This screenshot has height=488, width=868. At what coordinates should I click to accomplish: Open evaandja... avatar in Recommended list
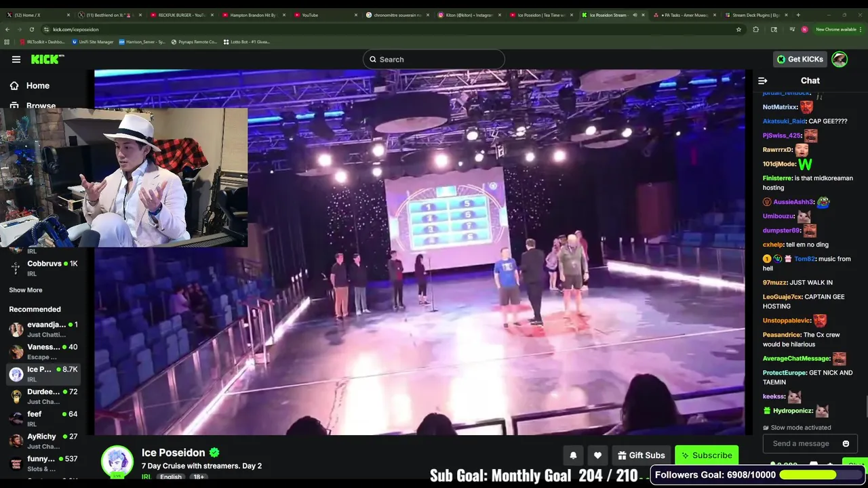click(x=16, y=329)
